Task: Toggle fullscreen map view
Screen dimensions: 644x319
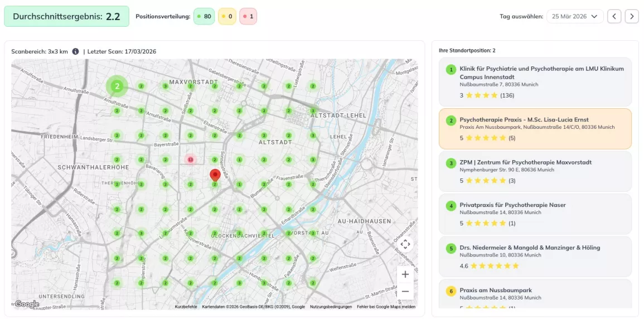Action: tap(405, 244)
